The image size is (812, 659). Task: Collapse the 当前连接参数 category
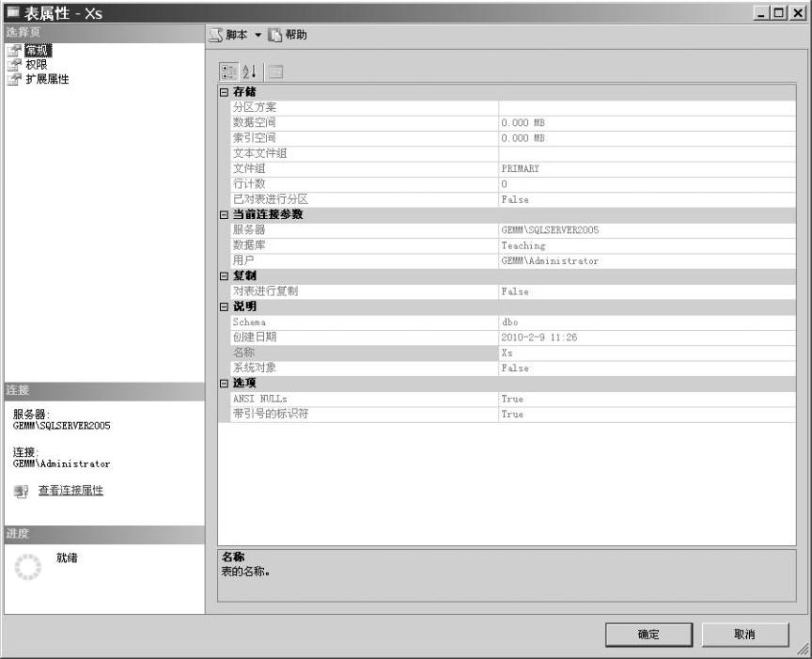(224, 215)
